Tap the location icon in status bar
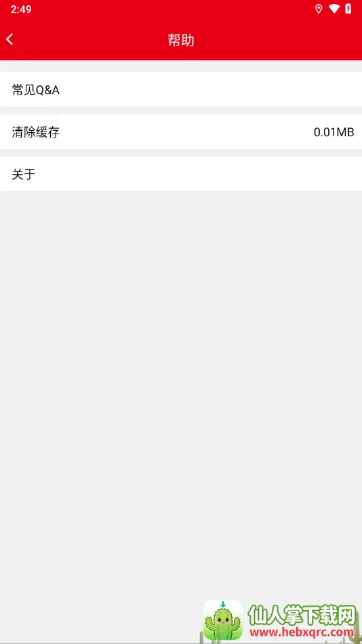 pos(319,9)
